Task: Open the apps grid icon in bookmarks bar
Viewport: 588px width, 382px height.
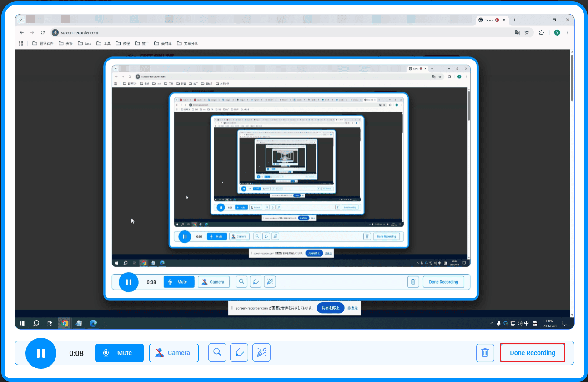Action: coord(21,43)
